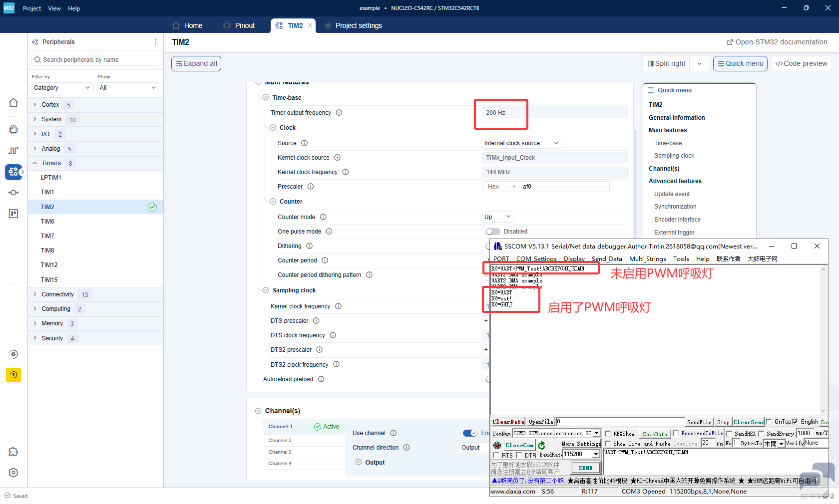Open the hexagon settings icon in sidebar

tap(13, 473)
